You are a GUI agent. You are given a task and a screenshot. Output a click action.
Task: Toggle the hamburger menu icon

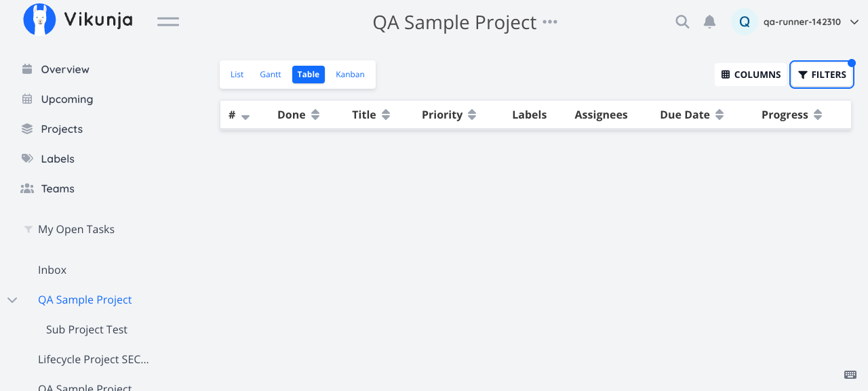point(168,22)
